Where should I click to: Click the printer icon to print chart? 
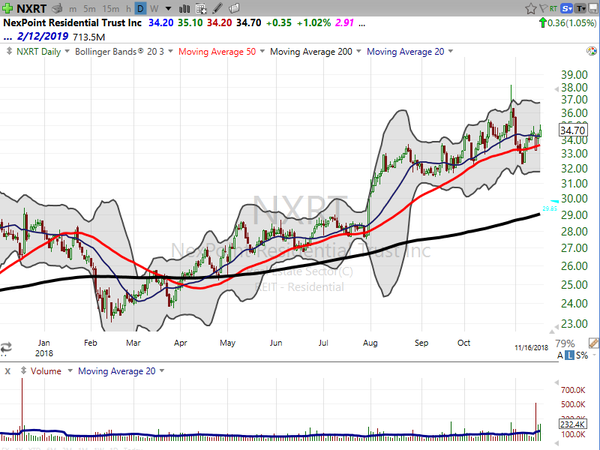57,8
